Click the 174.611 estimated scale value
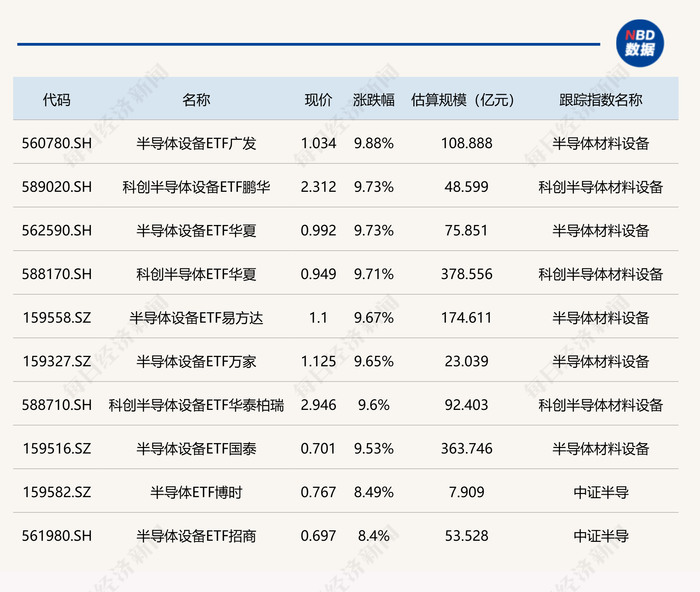 tap(466, 318)
